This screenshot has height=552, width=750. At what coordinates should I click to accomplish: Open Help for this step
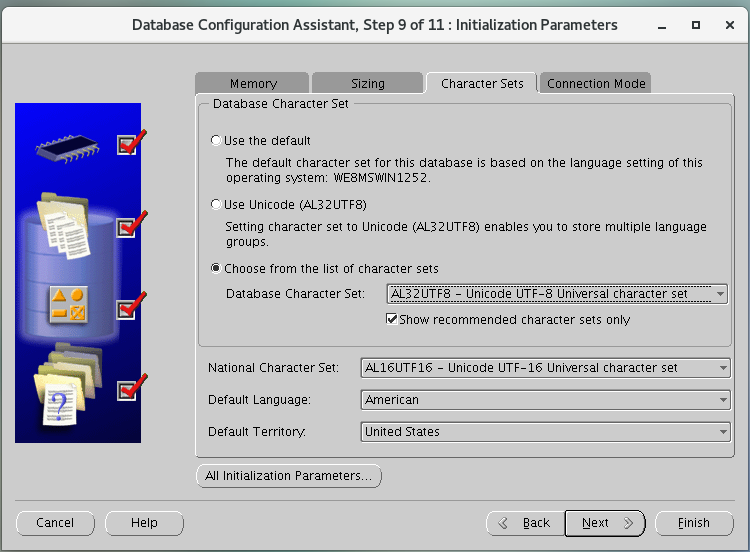click(x=144, y=523)
